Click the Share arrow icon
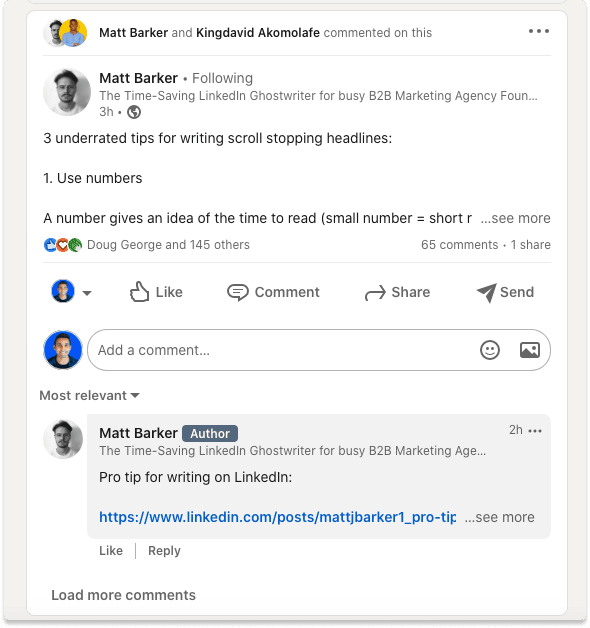 (x=375, y=293)
